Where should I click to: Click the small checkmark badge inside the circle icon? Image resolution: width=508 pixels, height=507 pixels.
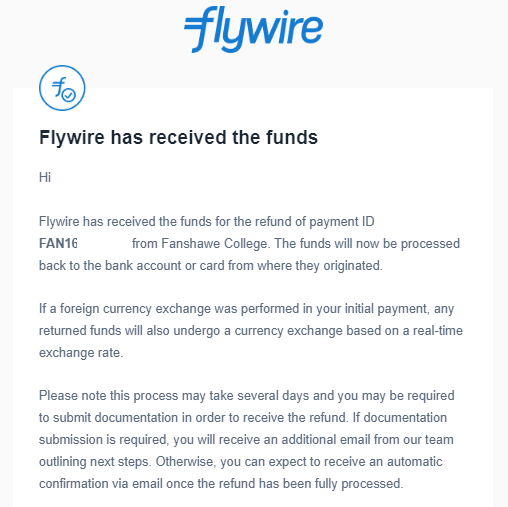tap(69, 95)
